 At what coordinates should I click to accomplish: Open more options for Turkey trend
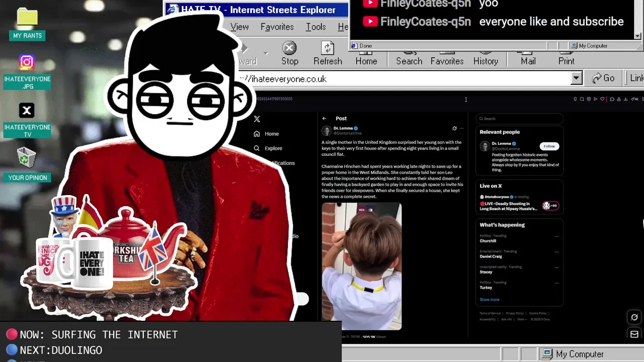click(556, 283)
